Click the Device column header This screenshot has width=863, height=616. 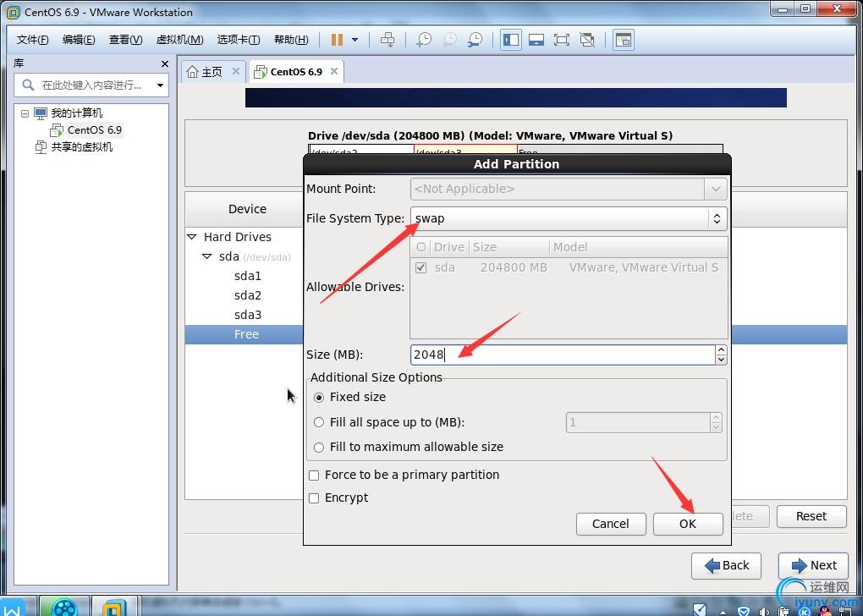tap(247, 209)
